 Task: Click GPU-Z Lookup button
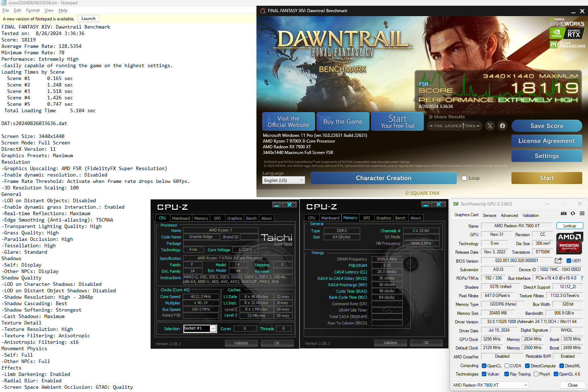point(569,226)
